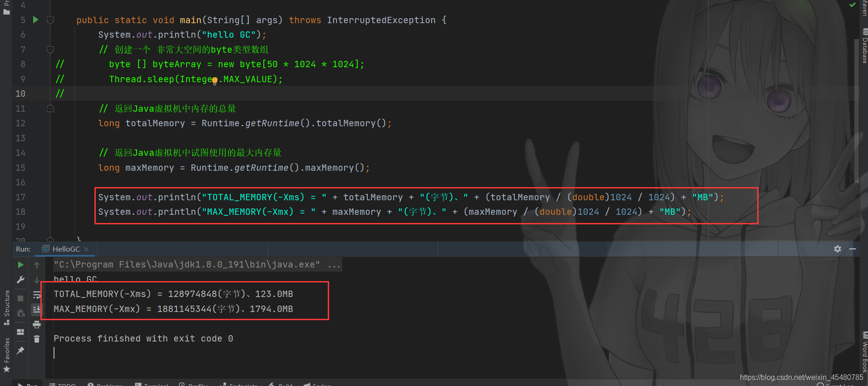Screen dimensions: 868x386
Task: Close the HelloGC run tab
Action: [86, 249]
